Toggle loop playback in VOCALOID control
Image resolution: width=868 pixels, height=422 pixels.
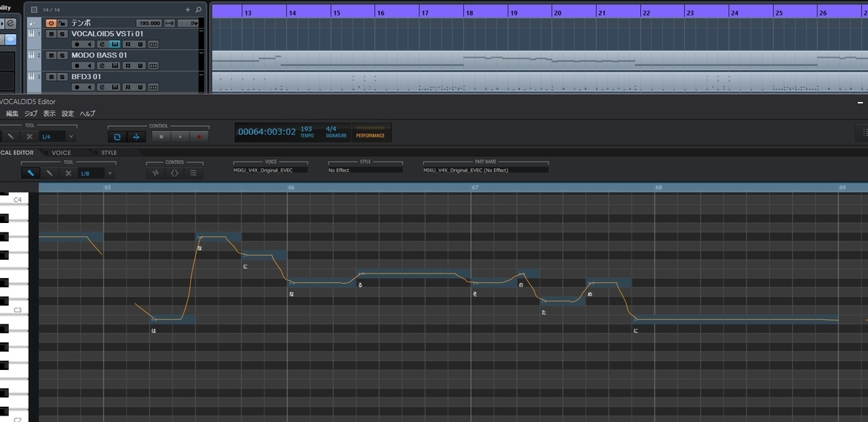click(117, 137)
